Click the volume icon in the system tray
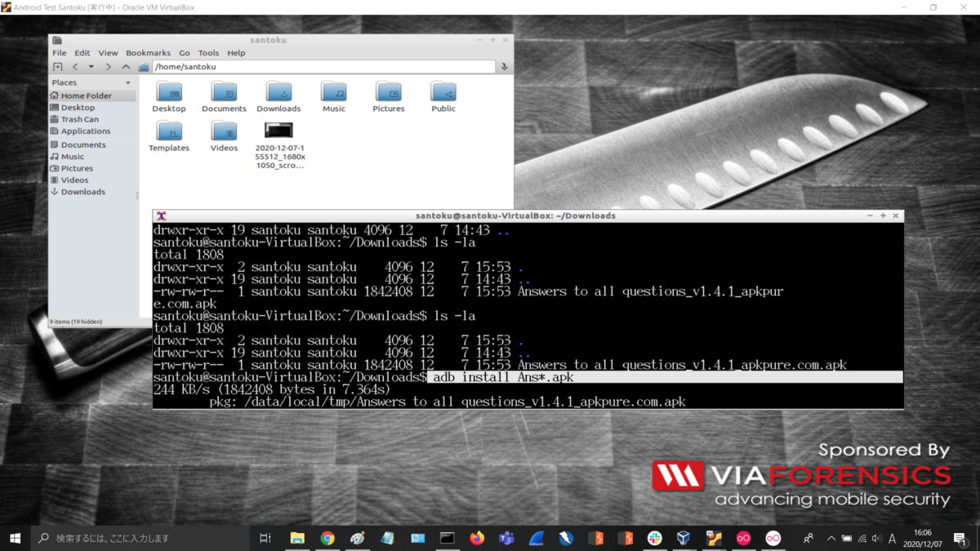Viewport: 980px width, 551px height. click(x=876, y=538)
